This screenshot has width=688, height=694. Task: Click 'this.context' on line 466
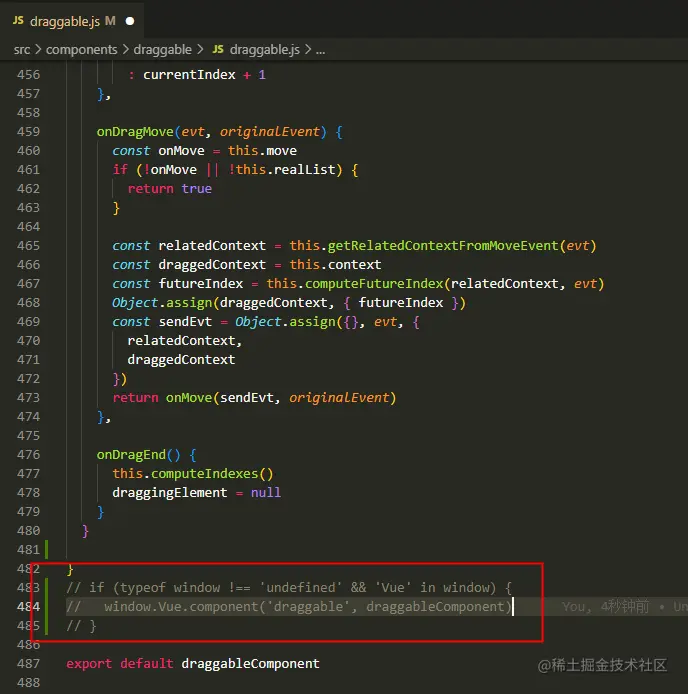[335, 265]
